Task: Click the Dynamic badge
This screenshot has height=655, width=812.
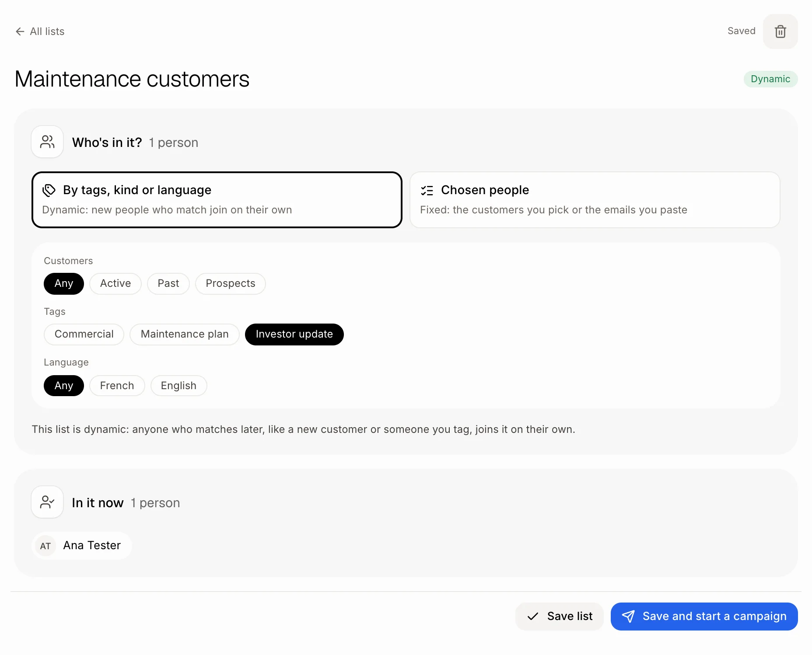Action: click(x=770, y=79)
